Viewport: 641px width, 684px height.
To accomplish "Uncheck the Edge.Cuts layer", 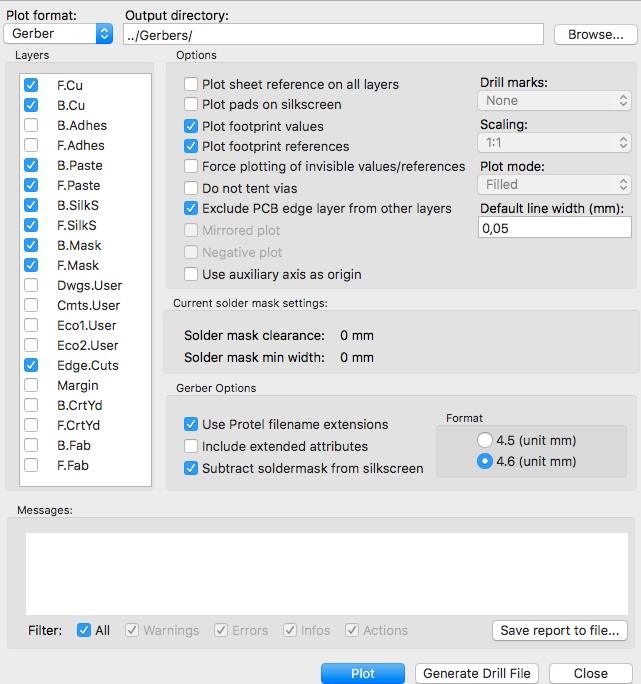I will [31, 365].
